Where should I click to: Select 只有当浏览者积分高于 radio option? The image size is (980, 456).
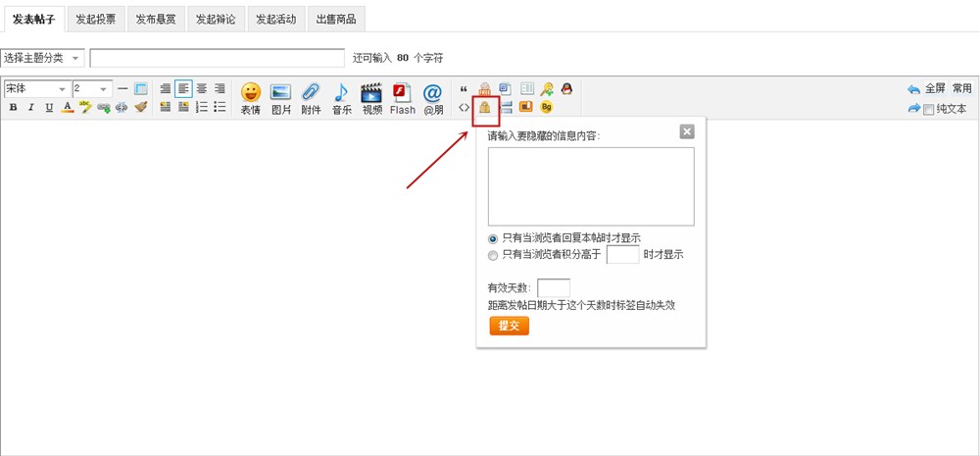pos(493,255)
